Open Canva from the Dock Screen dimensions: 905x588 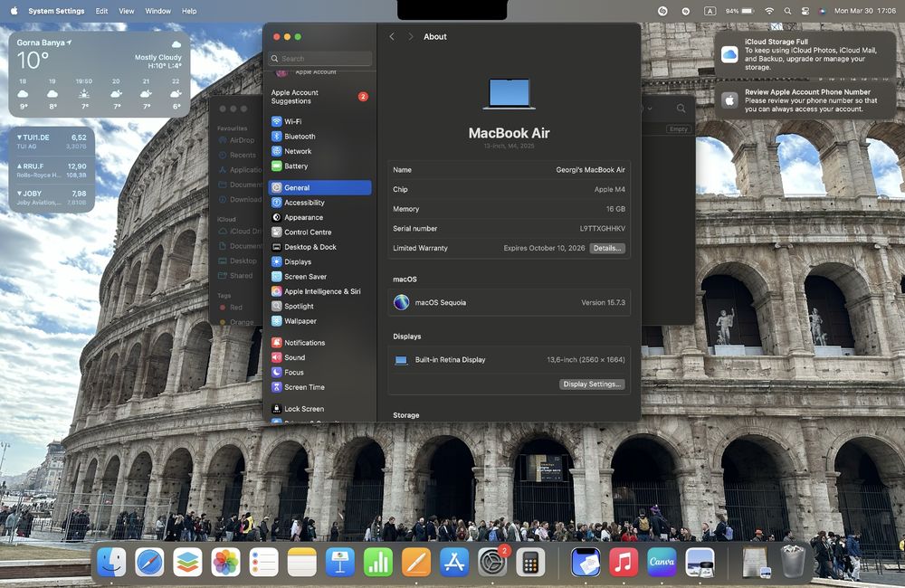coord(662,562)
